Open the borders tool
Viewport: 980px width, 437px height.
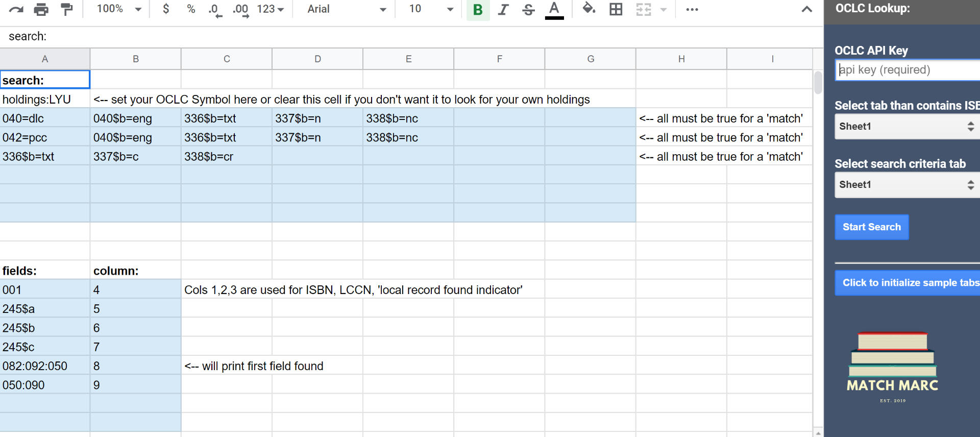[x=616, y=9]
